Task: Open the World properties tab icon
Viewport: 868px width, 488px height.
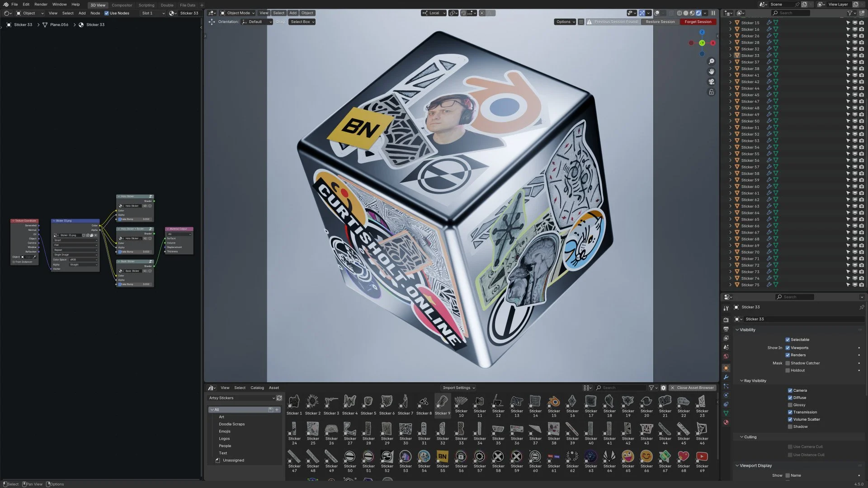Action: pos(726,357)
